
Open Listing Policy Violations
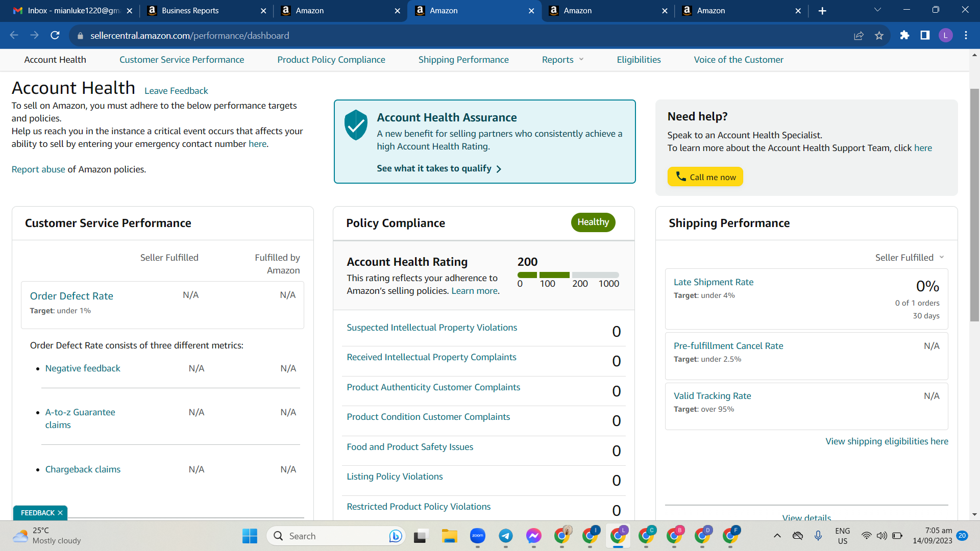[395, 477]
